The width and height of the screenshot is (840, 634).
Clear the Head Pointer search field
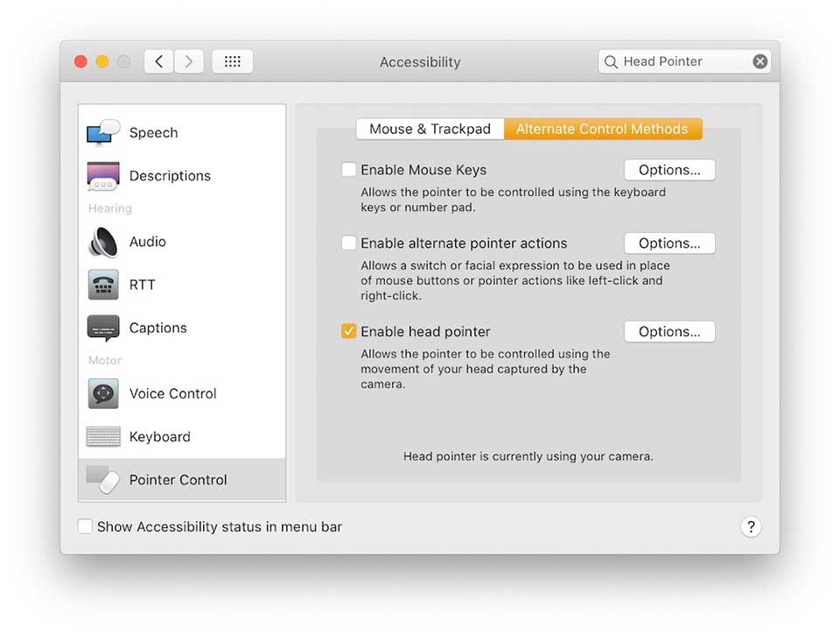(760, 61)
